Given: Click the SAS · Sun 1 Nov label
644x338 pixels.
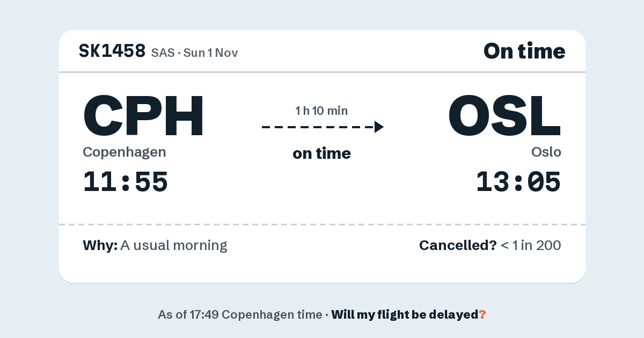Looking at the screenshot, I should point(195,53).
